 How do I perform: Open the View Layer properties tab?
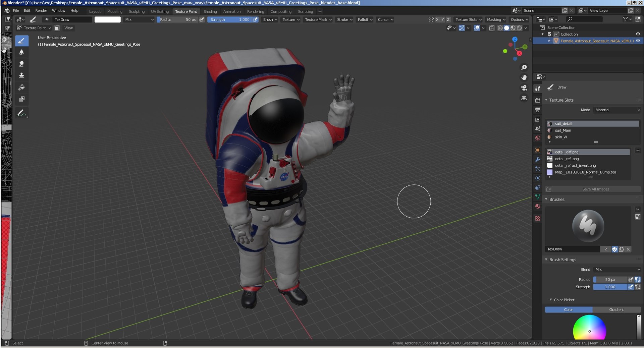tap(538, 119)
